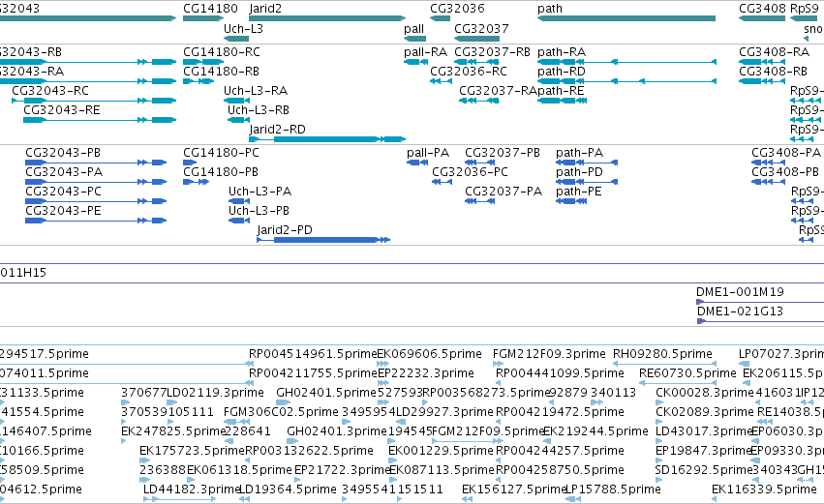This screenshot has width=824, height=504.
Task: Click the Jarid2 gene label
Action: point(265,9)
